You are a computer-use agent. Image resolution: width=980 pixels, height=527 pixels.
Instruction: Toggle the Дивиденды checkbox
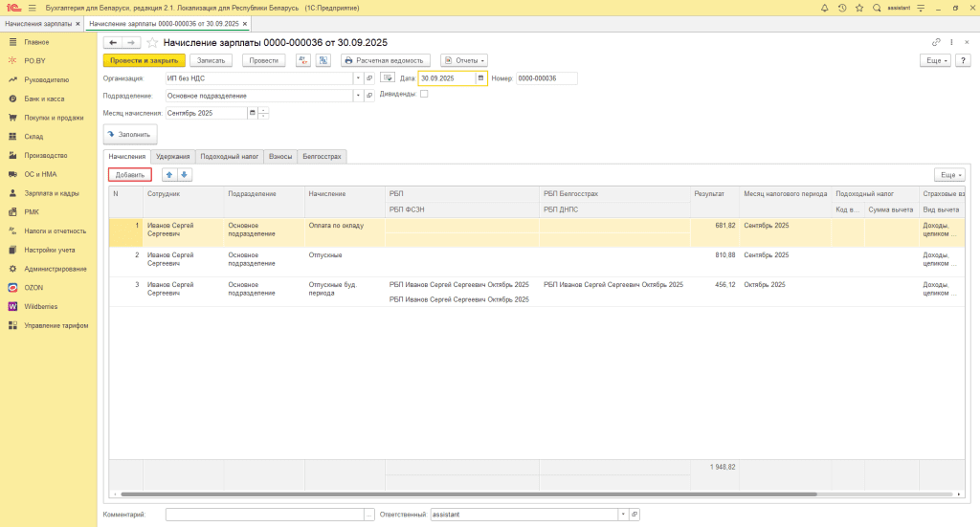coord(424,94)
